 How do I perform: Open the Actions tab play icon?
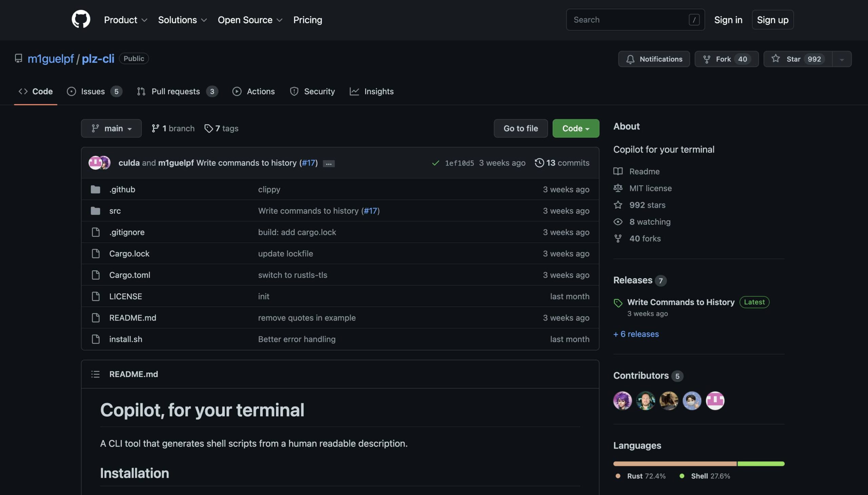pyautogui.click(x=237, y=91)
